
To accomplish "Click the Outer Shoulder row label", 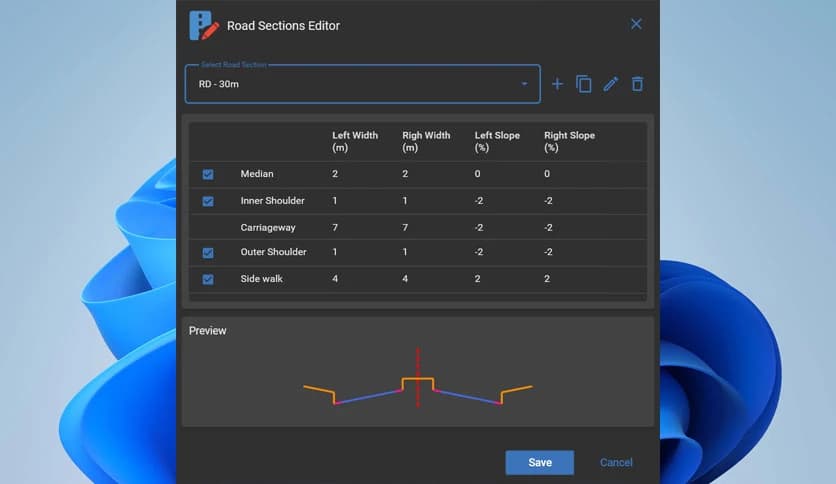I will click(x=274, y=252).
